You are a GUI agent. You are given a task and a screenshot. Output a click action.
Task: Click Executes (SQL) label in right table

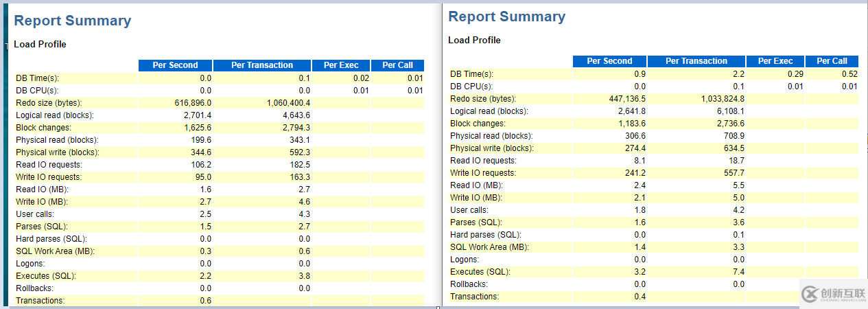pos(480,272)
